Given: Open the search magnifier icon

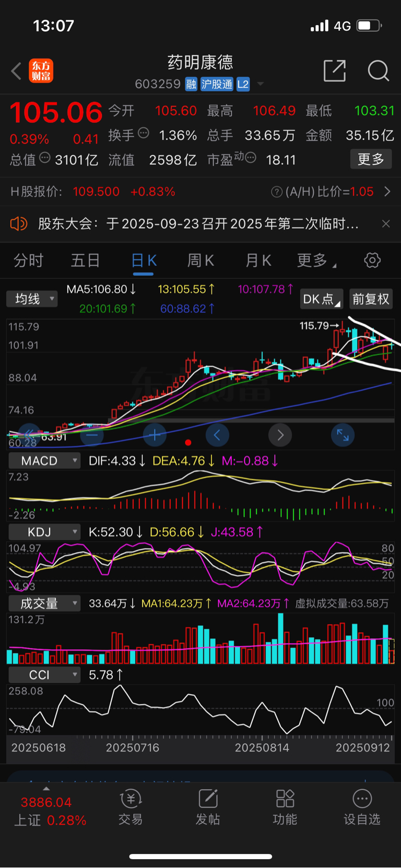Looking at the screenshot, I should [x=378, y=70].
